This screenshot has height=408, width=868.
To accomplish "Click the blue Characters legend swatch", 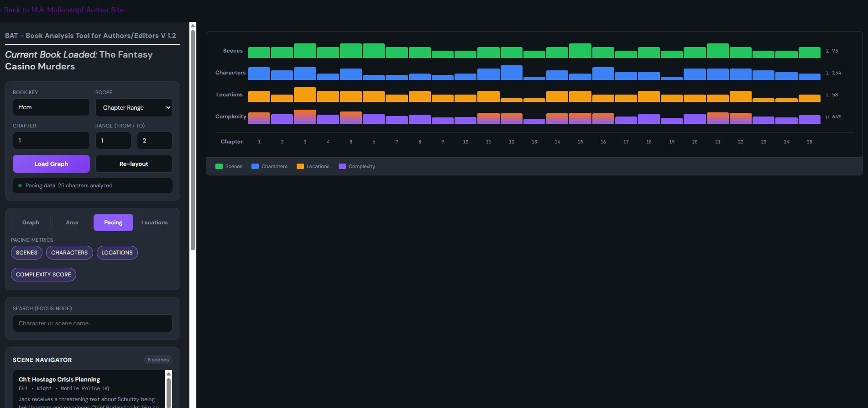I will coord(255,166).
